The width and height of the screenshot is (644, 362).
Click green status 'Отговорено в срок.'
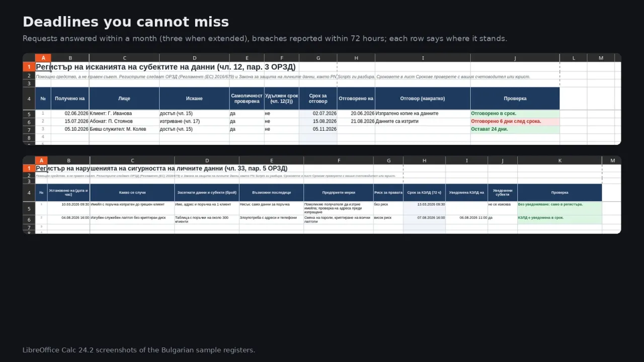[515, 114]
